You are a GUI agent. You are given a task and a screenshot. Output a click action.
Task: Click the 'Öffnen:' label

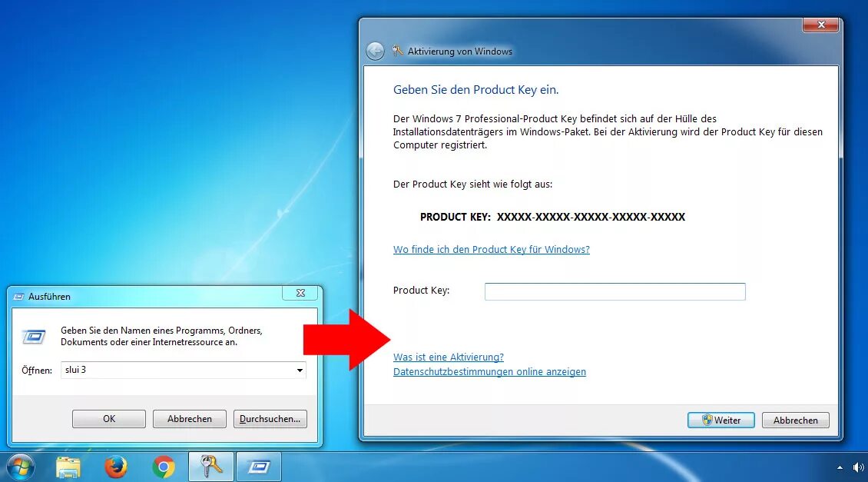point(37,370)
